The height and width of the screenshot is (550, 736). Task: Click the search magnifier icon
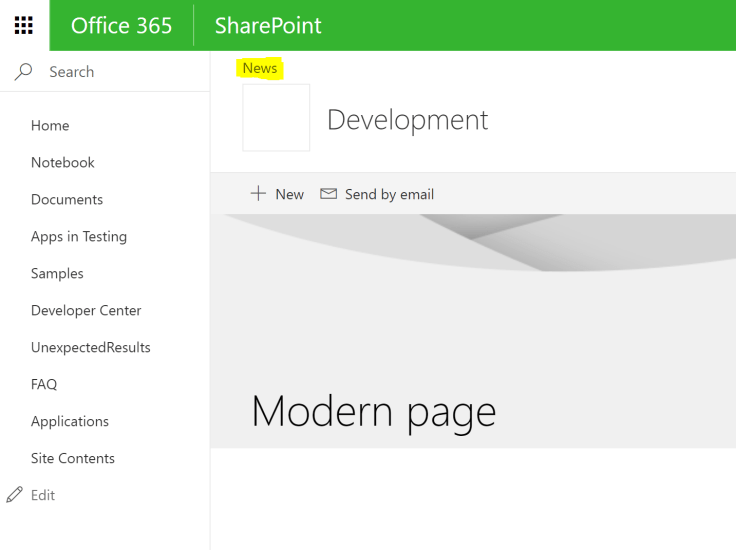pos(24,72)
